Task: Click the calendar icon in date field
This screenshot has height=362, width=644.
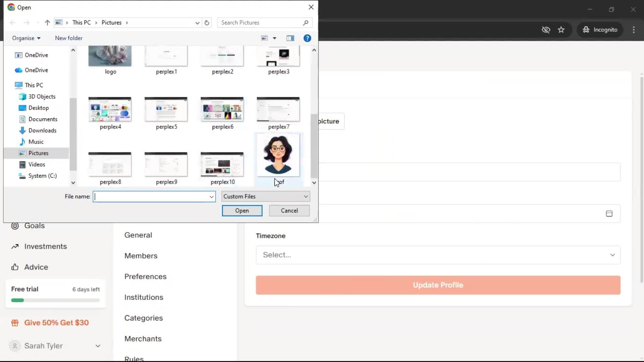Action: pyautogui.click(x=609, y=214)
